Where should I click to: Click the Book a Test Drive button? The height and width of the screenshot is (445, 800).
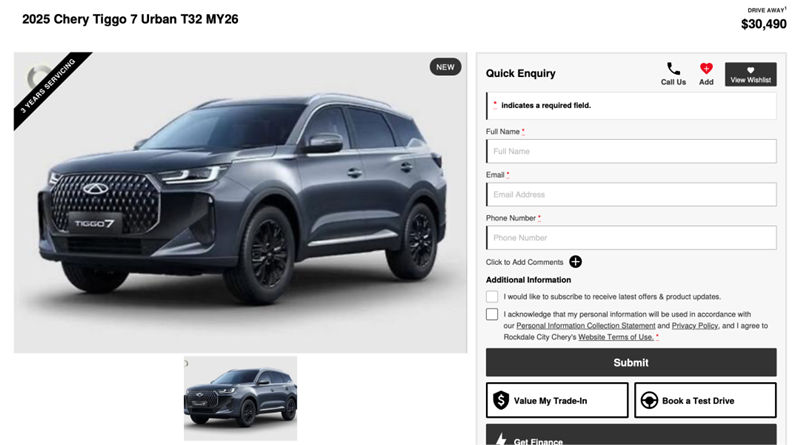pyautogui.click(x=705, y=401)
